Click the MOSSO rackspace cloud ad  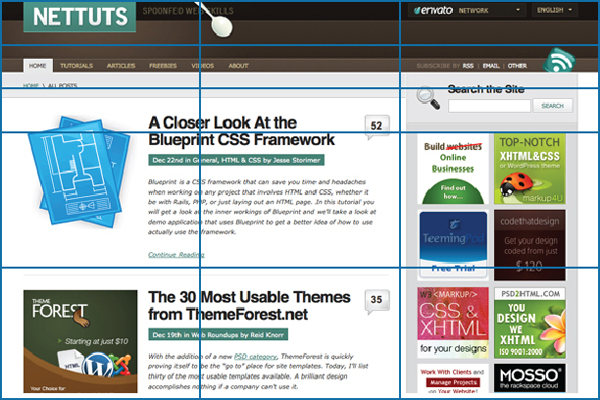[x=529, y=378]
